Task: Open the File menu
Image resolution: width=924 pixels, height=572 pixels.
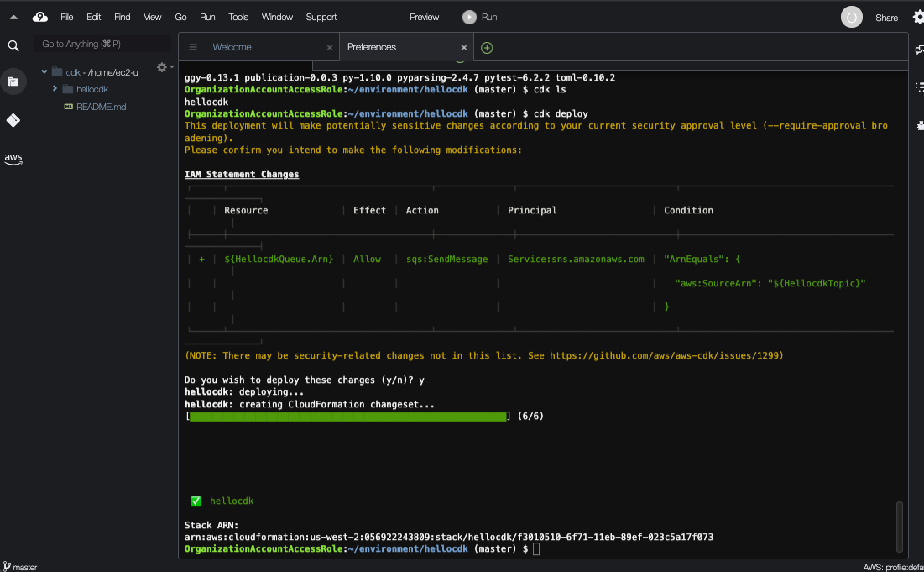Action: click(66, 17)
